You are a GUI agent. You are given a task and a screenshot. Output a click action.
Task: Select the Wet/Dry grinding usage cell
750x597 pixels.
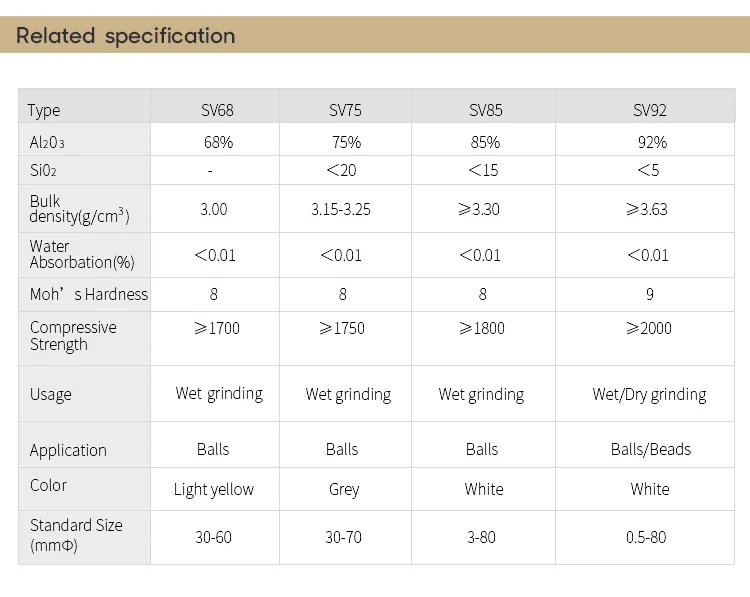point(649,394)
